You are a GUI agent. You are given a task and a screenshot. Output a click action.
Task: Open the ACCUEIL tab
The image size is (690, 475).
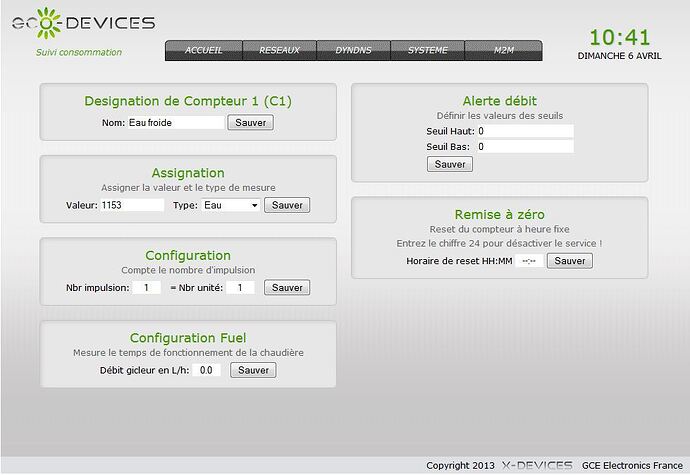coord(203,50)
